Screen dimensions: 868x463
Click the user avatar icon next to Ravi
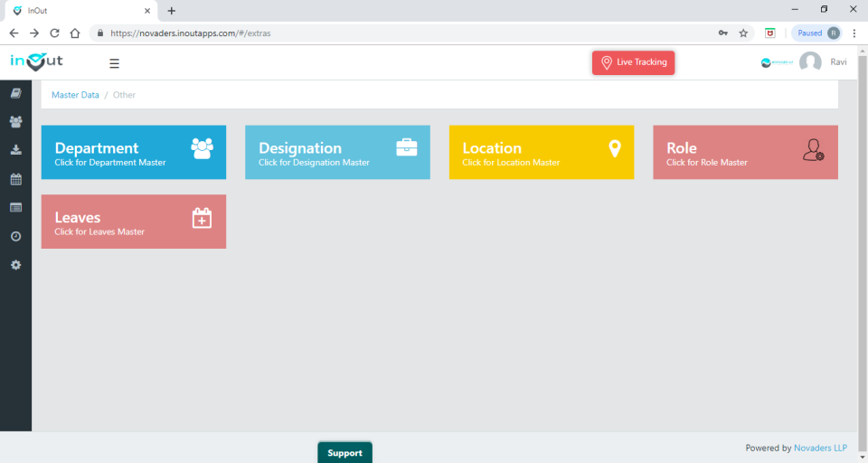click(x=810, y=62)
